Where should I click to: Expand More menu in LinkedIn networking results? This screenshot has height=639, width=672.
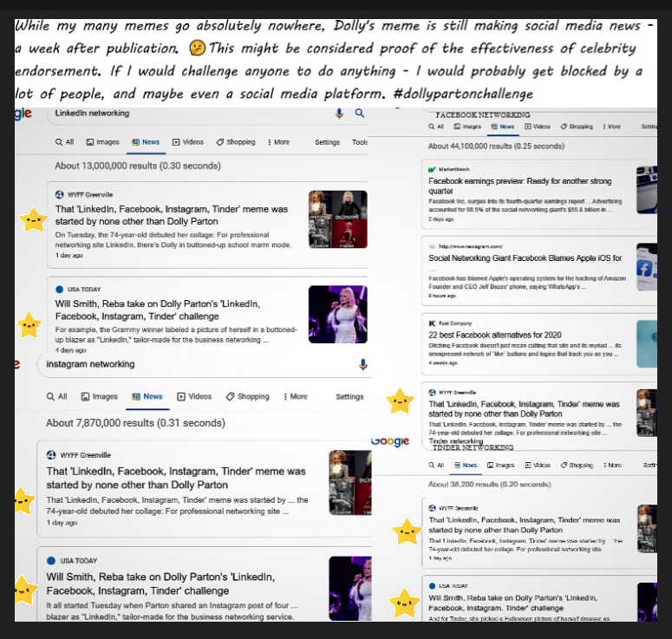(x=278, y=142)
